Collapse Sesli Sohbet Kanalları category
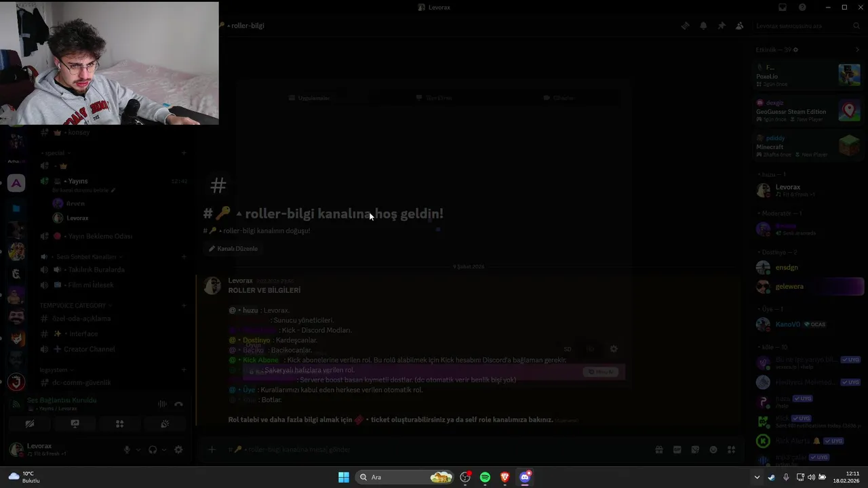The height and width of the screenshot is (488, 868). tap(81, 257)
